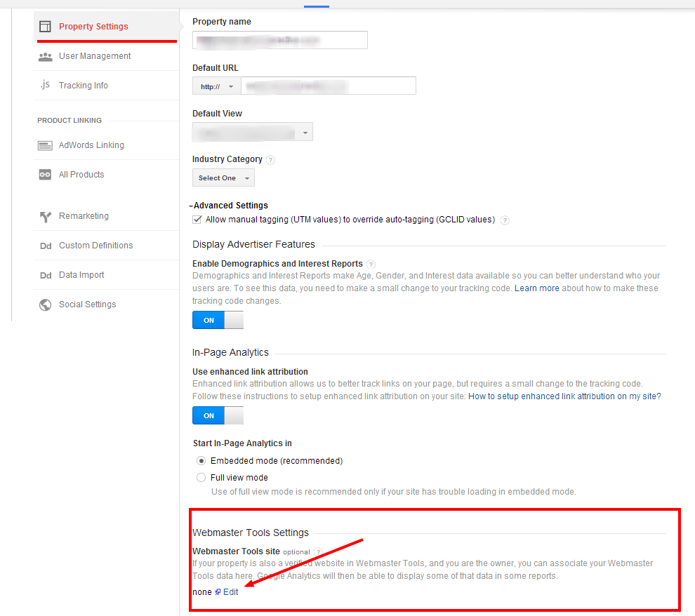The width and height of the screenshot is (695, 616).
Task: Click the Property Settings layout icon
Action: coord(45,27)
